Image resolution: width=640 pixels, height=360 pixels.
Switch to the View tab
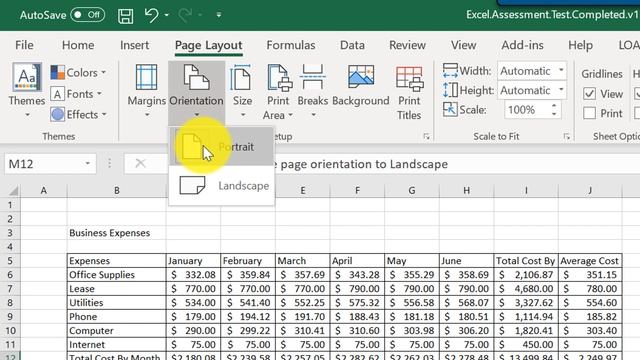point(463,45)
